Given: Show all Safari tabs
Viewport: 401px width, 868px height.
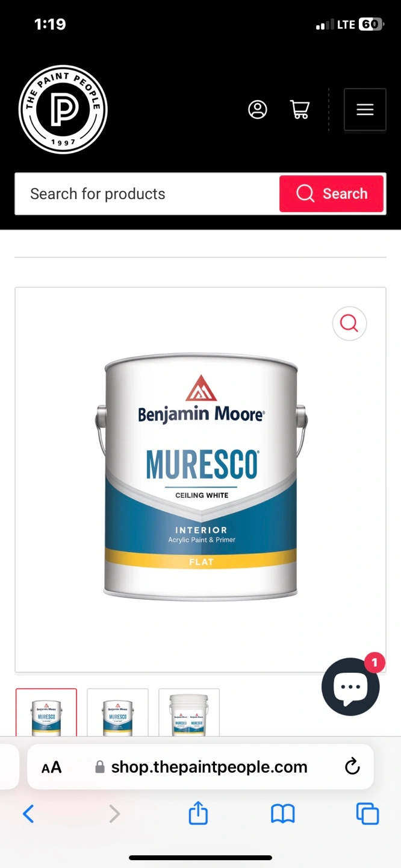Looking at the screenshot, I should (x=367, y=814).
